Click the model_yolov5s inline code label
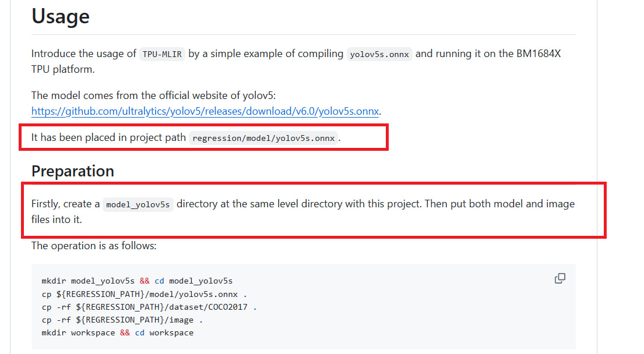The height and width of the screenshot is (354, 644). point(138,204)
